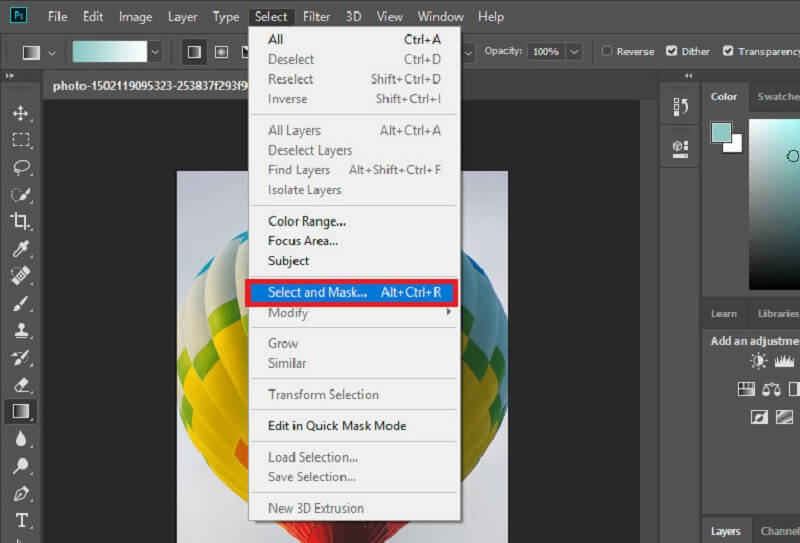Viewport: 800px width, 543px height.
Task: Expand the Opacity dropdown arrow
Action: pos(574,52)
